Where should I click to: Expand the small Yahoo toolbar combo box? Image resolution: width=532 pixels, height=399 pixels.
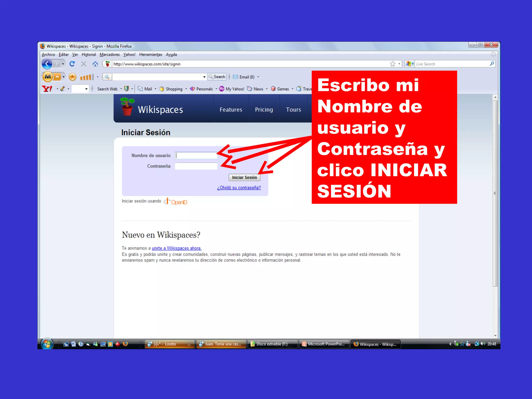click(86, 89)
